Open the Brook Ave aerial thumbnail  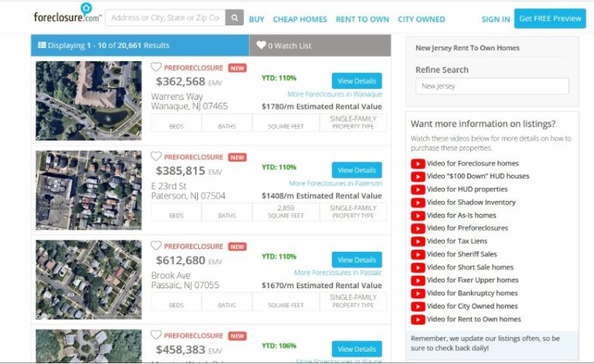88,280
